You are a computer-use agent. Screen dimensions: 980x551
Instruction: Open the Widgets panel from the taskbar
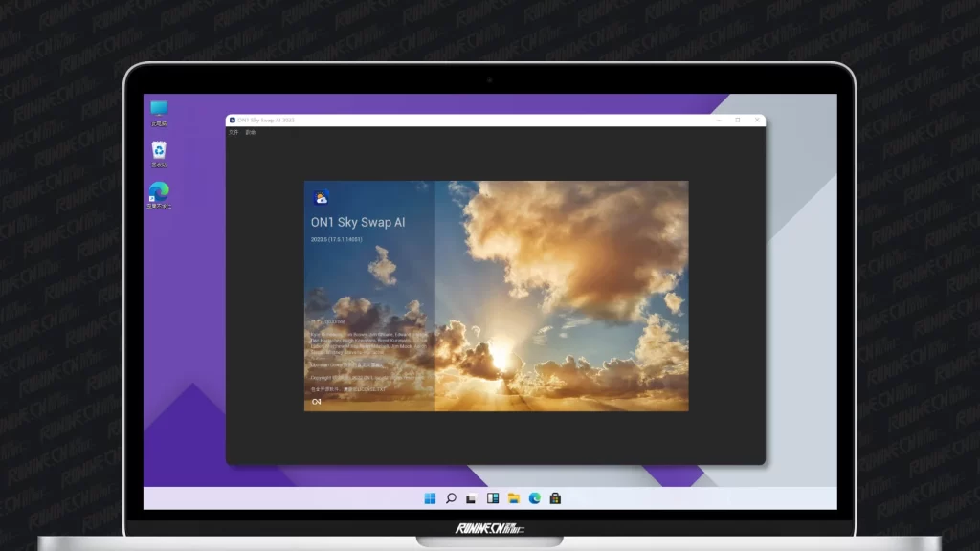coord(493,498)
